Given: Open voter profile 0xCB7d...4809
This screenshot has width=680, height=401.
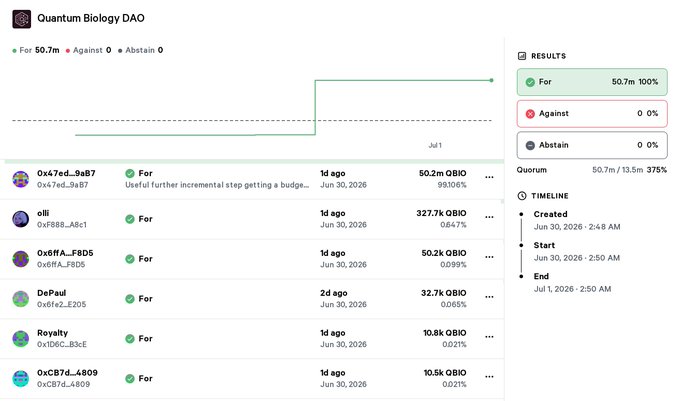Looking at the screenshot, I should pos(67,373).
